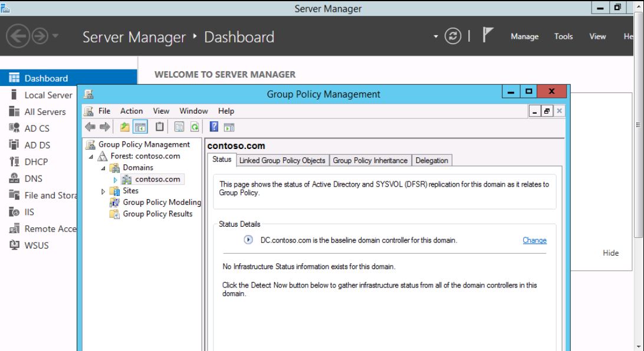Click the console icon left of File menu

click(88, 111)
